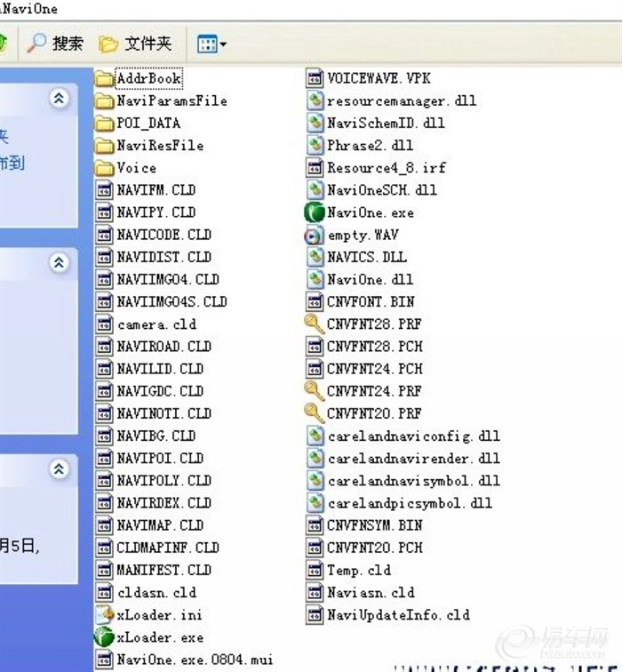Select the CNVFNT28.PRF key icon file
Viewport: 622px width, 672px height.
tap(314, 324)
